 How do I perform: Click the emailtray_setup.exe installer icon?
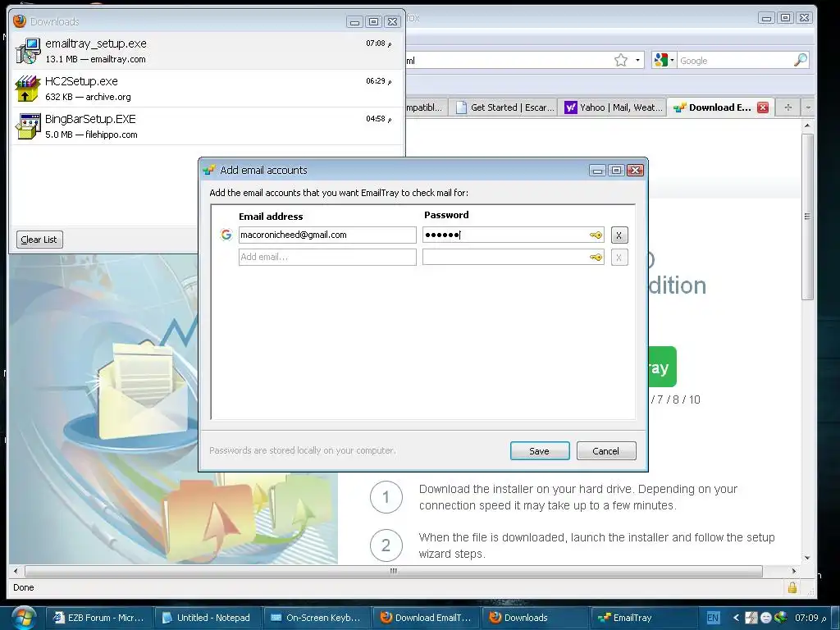[x=28, y=50]
